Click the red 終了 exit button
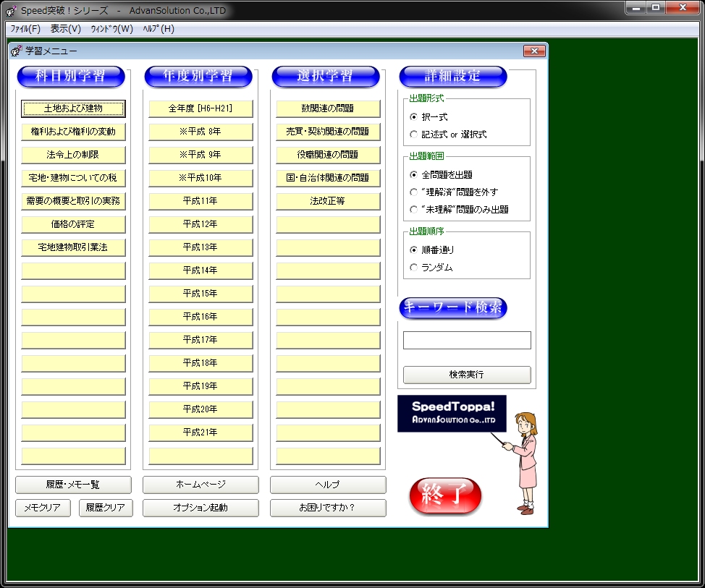This screenshot has height=588, width=705. coord(445,495)
